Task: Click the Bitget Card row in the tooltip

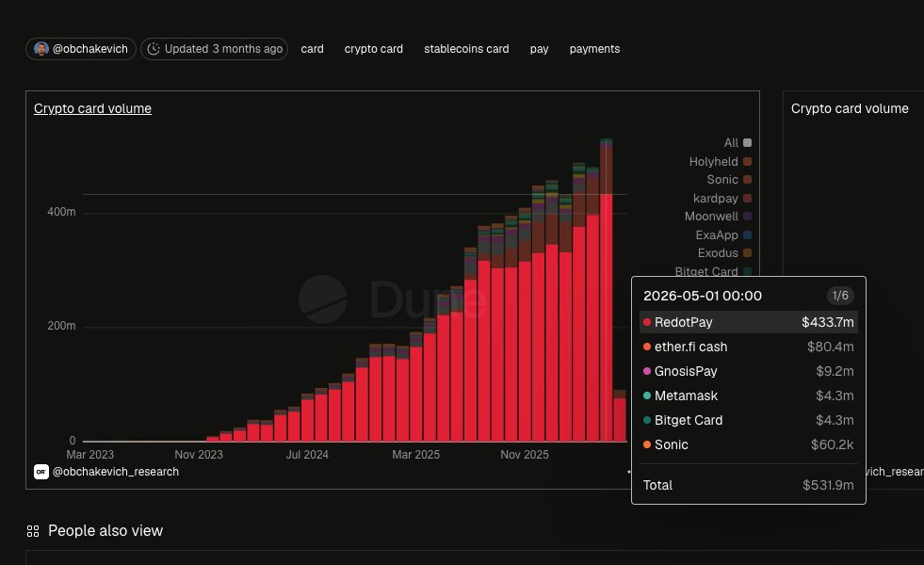Action: point(749,420)
